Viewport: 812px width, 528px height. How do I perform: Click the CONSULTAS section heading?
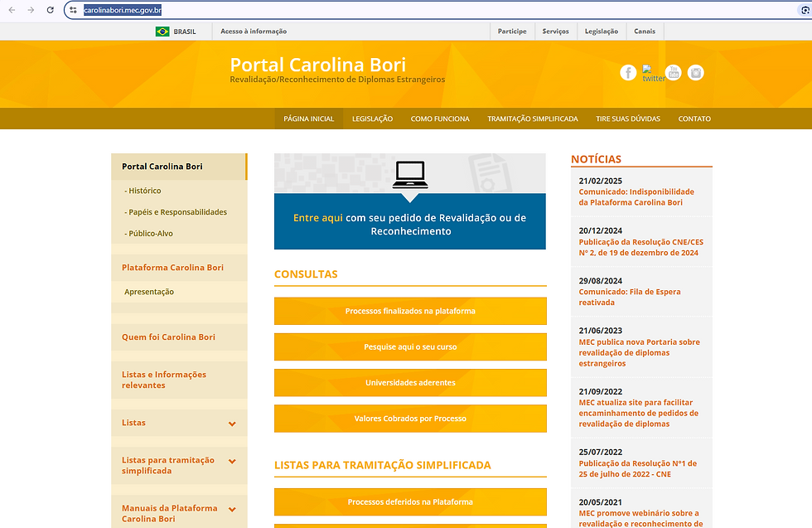(x=306, y=274)
